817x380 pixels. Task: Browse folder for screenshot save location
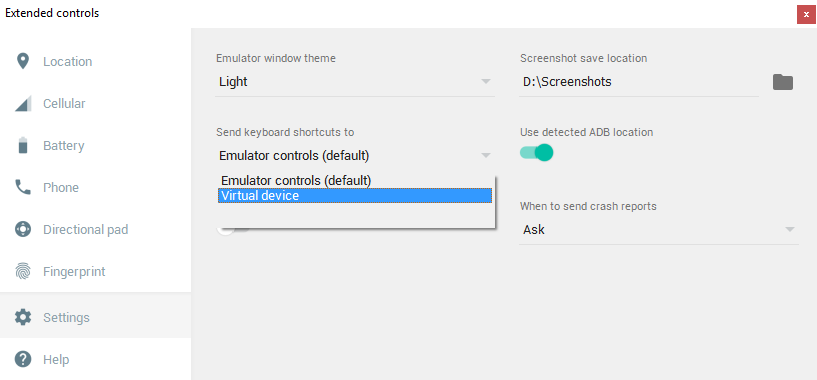[x=783, y=82]
